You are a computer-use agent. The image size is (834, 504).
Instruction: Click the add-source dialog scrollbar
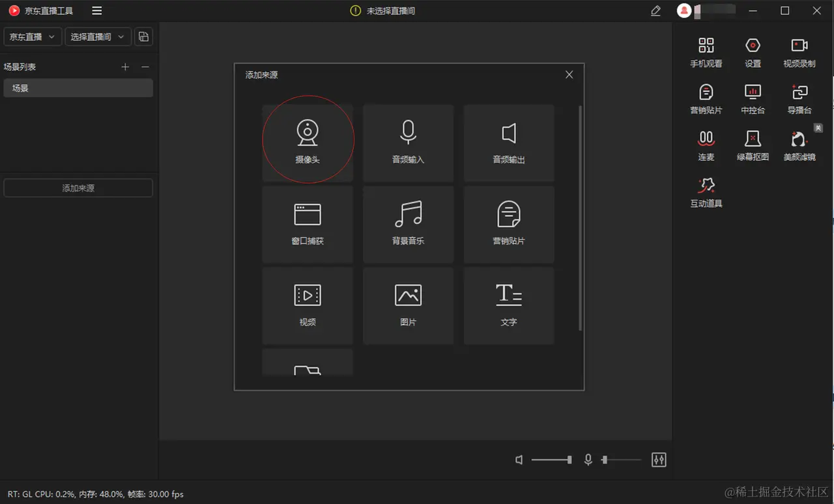point(580,218)
